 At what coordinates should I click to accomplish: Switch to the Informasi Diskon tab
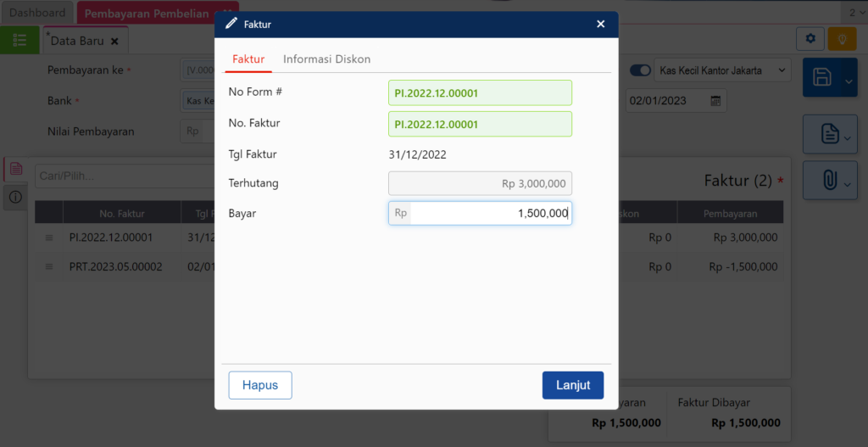(326, 59)
